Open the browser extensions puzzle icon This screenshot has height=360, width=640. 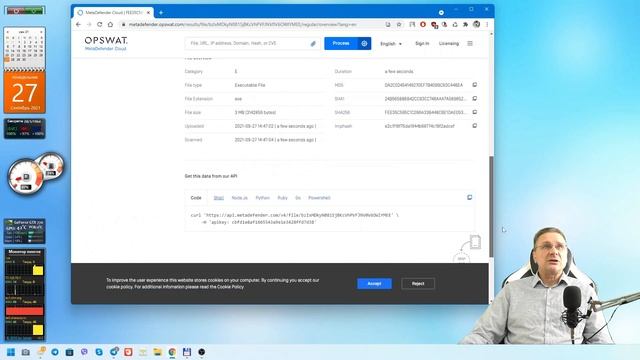[465, 24]
